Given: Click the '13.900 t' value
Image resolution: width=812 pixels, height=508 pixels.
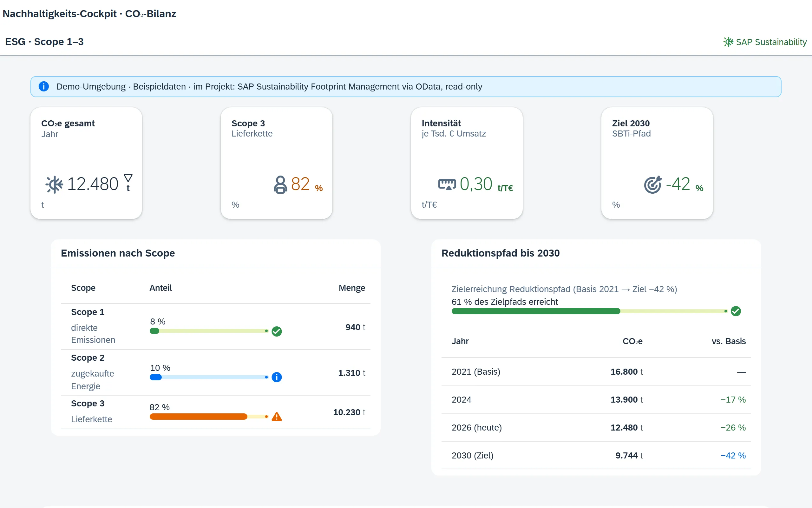Looking at the screenshot, I should [x=626, y=400].
